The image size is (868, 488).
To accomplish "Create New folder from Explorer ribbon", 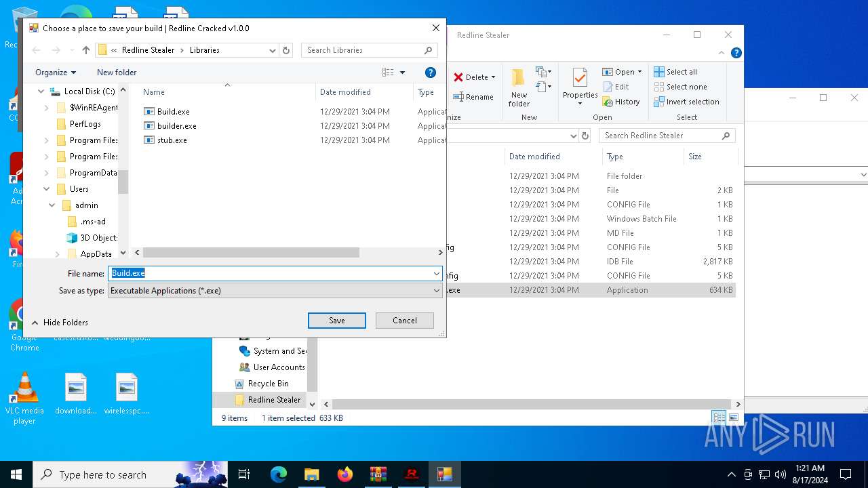I will [519, 88].
